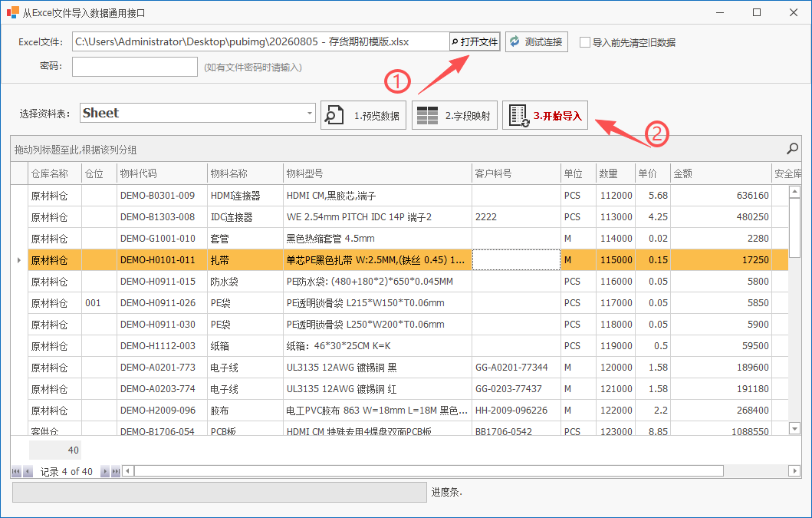The width and height of the screenshot is (812, 518).
Task: Click horizontal scrollbar right arrow
Action: coord(795,471)
